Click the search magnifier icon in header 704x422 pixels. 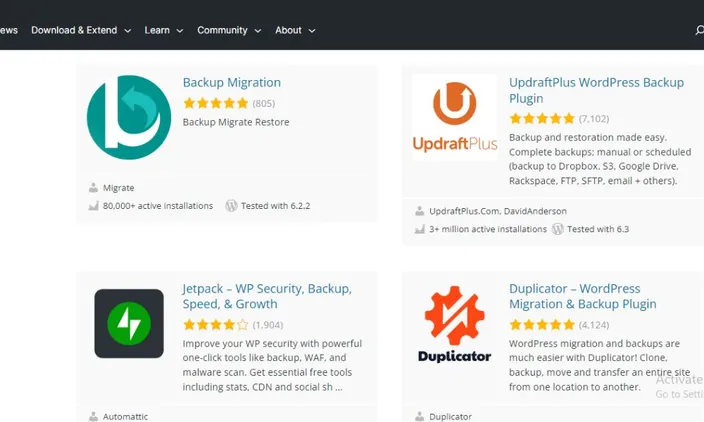(700, 30)
